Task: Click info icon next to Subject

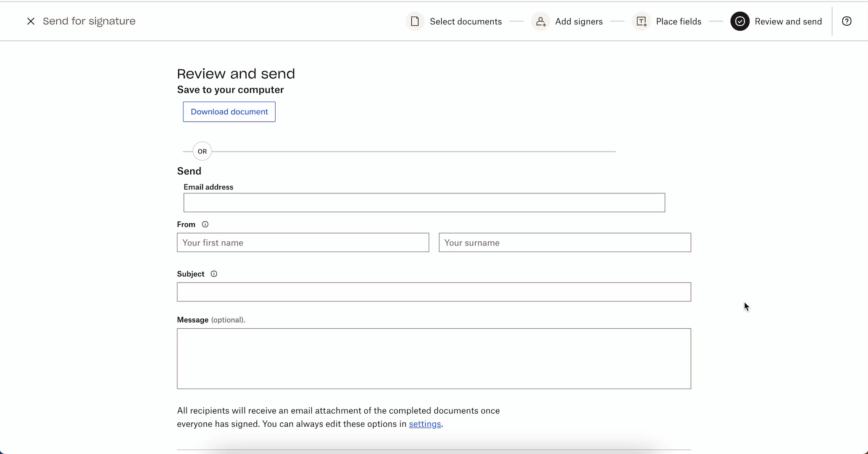Action: point(214,274)
